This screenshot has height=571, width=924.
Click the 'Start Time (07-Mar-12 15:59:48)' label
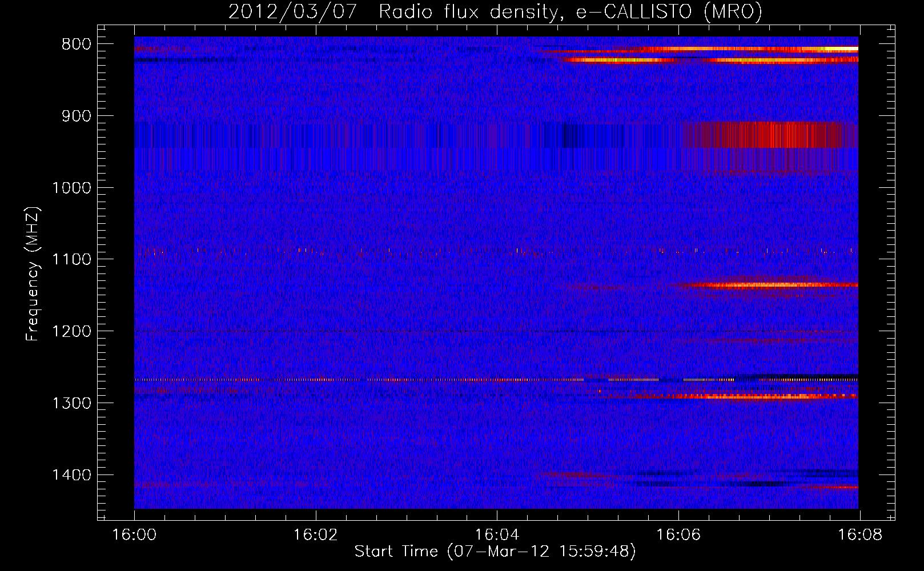point(495,552)
